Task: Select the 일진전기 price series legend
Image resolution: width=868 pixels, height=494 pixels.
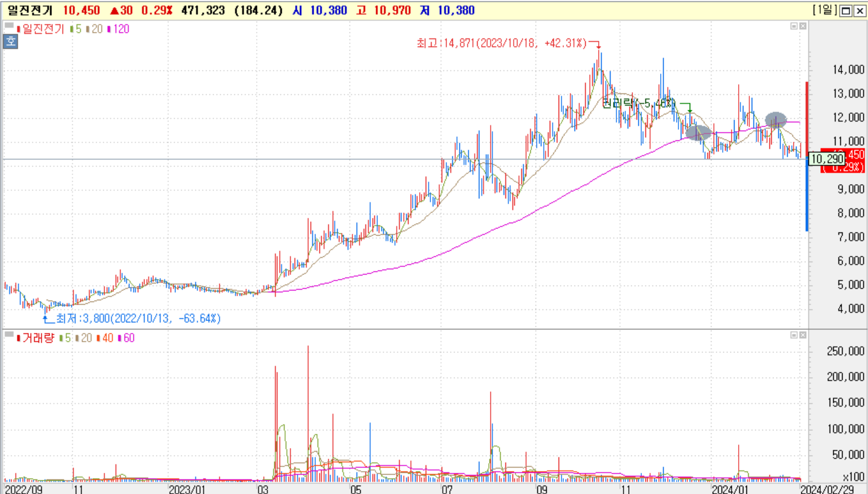Action: click(x=40, y=29)
